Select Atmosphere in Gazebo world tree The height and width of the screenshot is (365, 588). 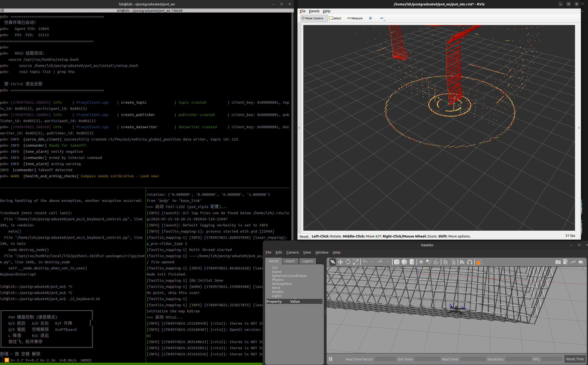(282, 284)
